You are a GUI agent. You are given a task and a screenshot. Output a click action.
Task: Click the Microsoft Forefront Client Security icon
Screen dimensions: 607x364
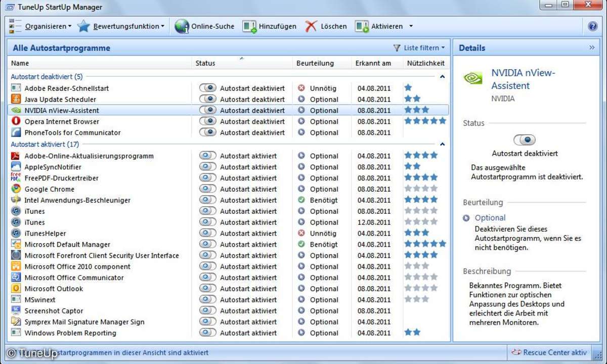pos(16,255)
